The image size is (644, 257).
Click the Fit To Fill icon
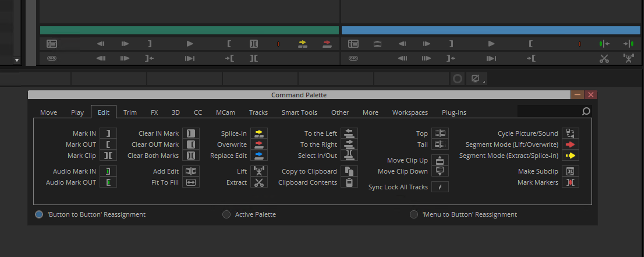click(191, 182)
